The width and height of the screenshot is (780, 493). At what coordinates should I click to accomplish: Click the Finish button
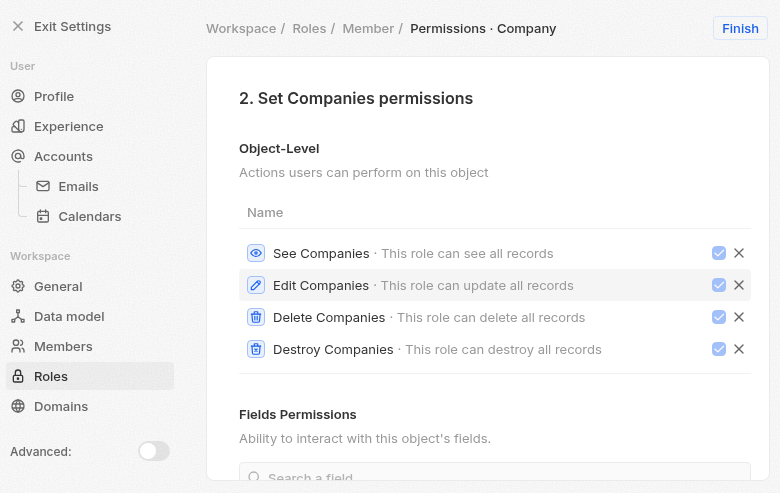(740, 28)
